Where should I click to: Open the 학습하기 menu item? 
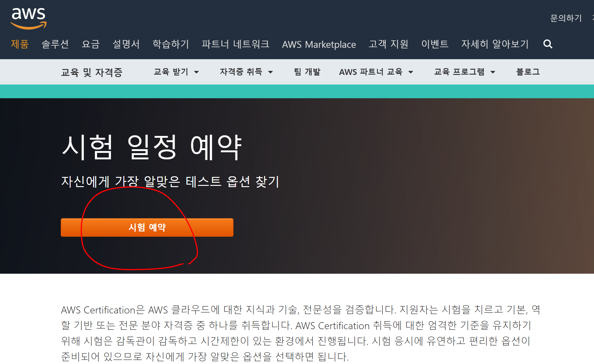pyautogui.click(x=171, y=44)
